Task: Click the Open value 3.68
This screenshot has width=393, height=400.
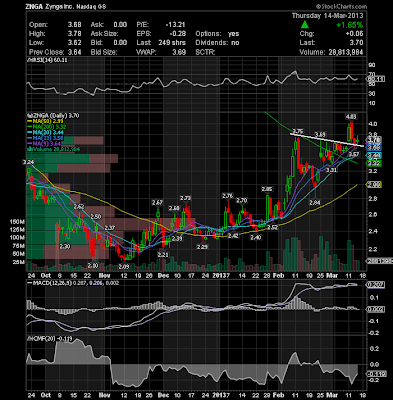Action: coord(75,25)
